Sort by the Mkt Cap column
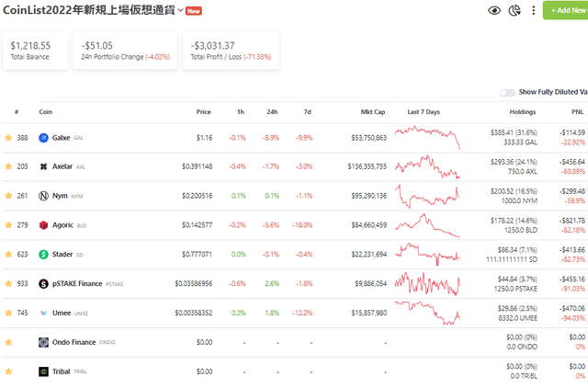Viewport: 588px width, 388px height. tap(373, 112)
